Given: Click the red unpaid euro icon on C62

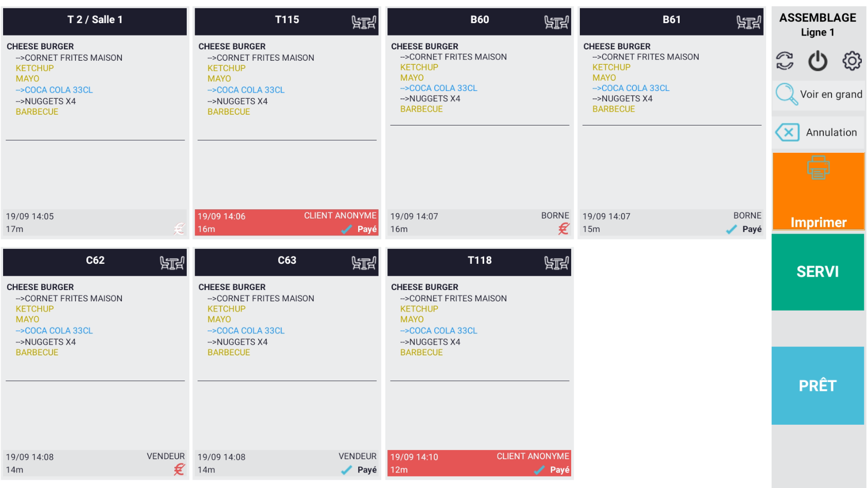Looking at the screenshot, I should point(179,469).
